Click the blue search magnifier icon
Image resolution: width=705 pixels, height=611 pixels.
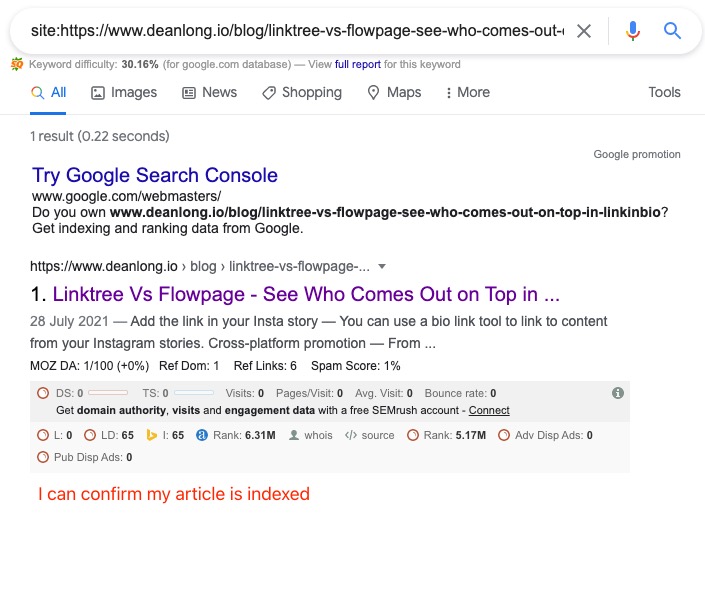click(x=672, y=31)
